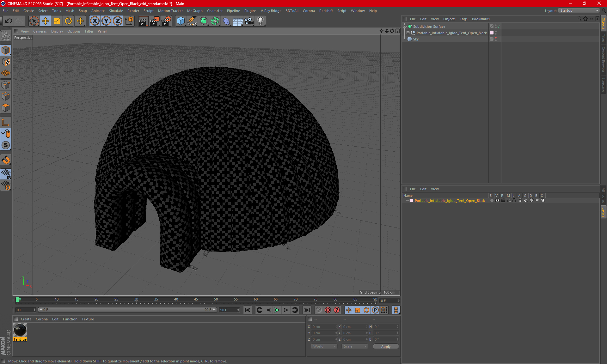Viewport: 607px width, 364px height.
Task: Select the Sky object
Action: (416, 39)
